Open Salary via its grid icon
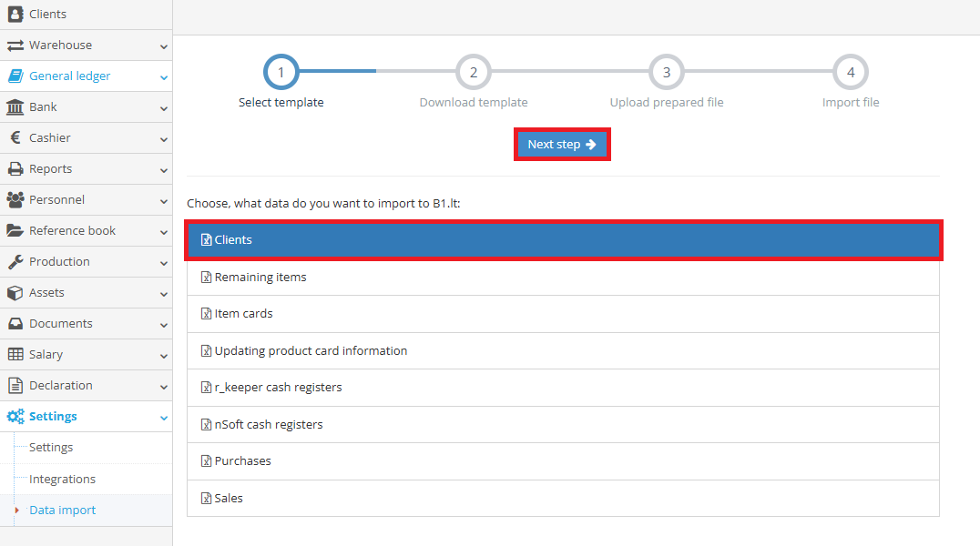Image resolution: width=980 pixels, height=546 pixels. click(x=15, y=354)
